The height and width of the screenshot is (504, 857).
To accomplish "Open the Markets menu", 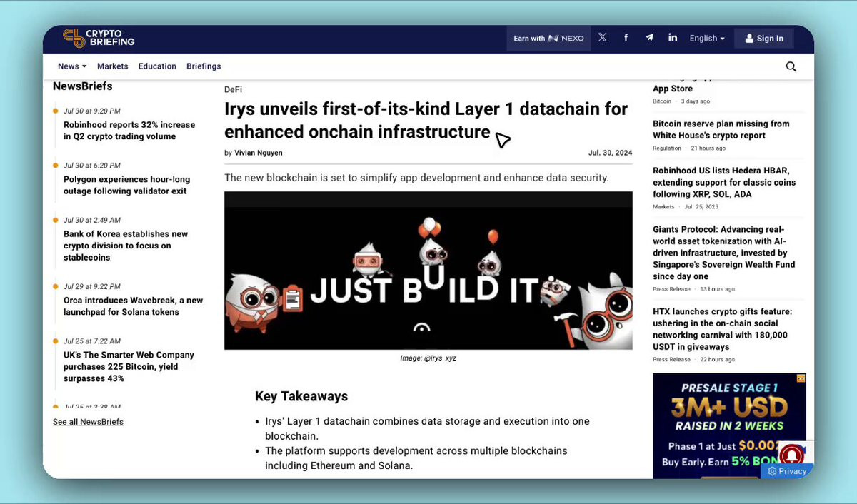I will click(x=113, y=66).
